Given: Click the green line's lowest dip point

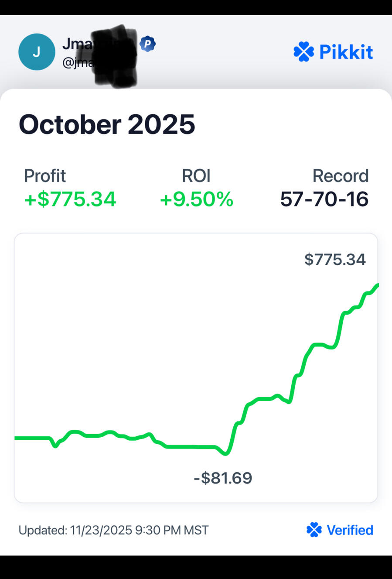Looking at the screenshot, I should click(x=225, y=454).
